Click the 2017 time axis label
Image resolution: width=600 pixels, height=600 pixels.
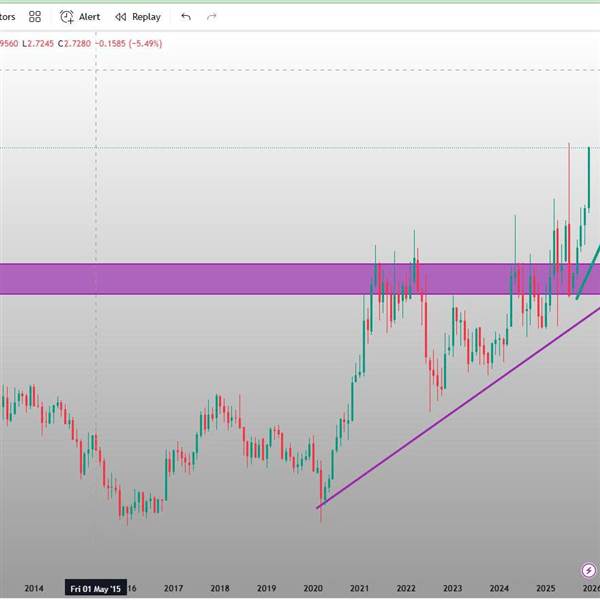click(173, 588)
